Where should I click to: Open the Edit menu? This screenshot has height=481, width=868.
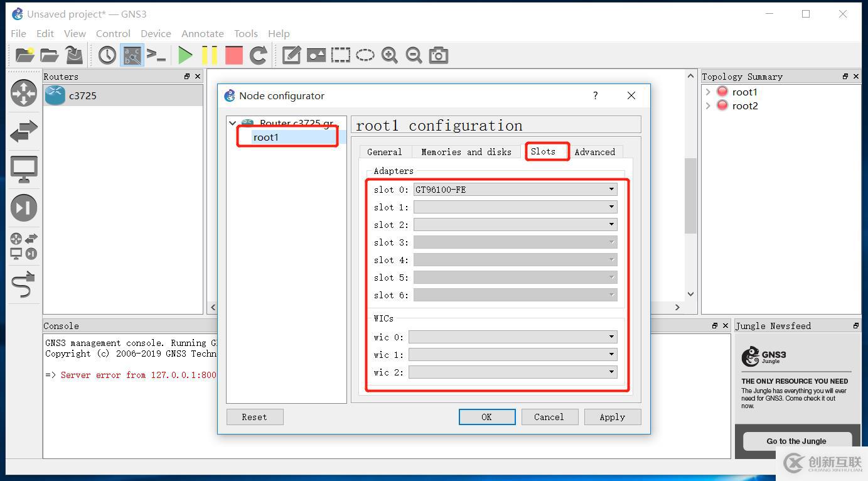click(45, 34)
